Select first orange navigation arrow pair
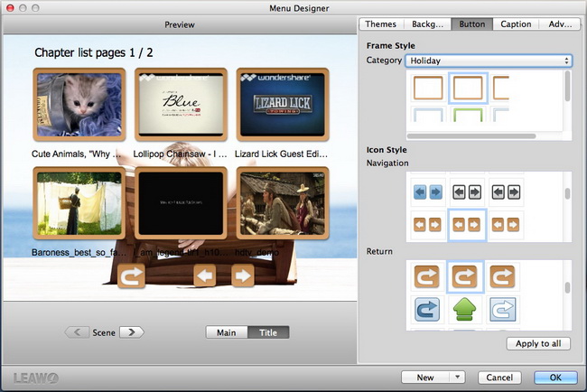587x392 pixels. coord(427,225)
